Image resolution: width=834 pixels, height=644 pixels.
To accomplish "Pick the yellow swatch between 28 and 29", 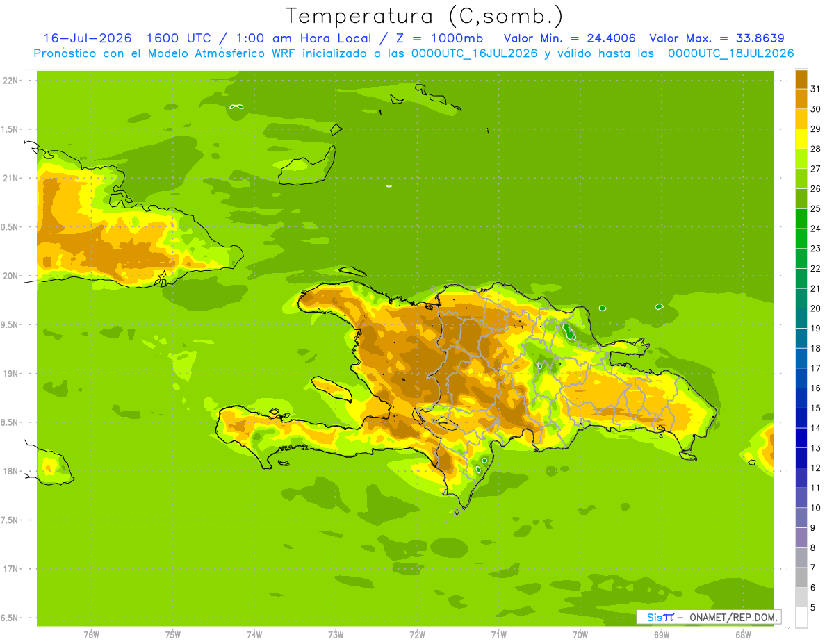I will (801, 139).
